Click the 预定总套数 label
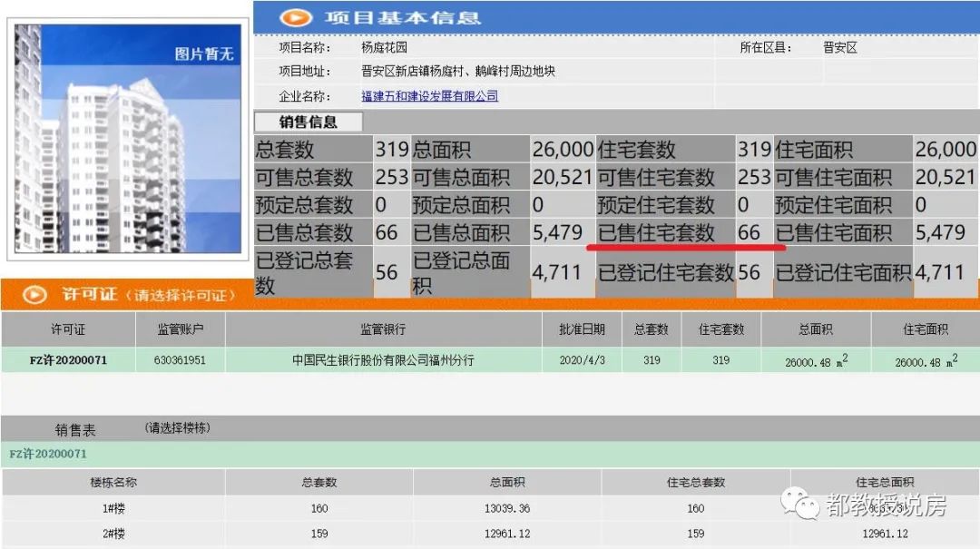Screen dimensions: 980x549 [x=304, y=205]
